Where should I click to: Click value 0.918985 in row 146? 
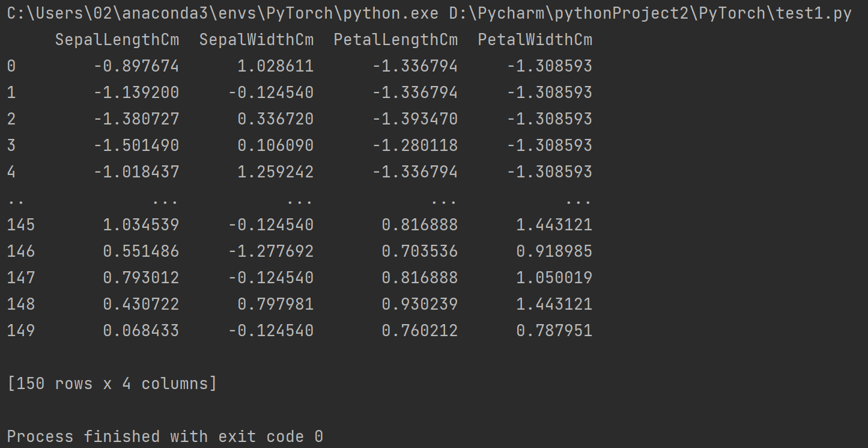[554, 251]
